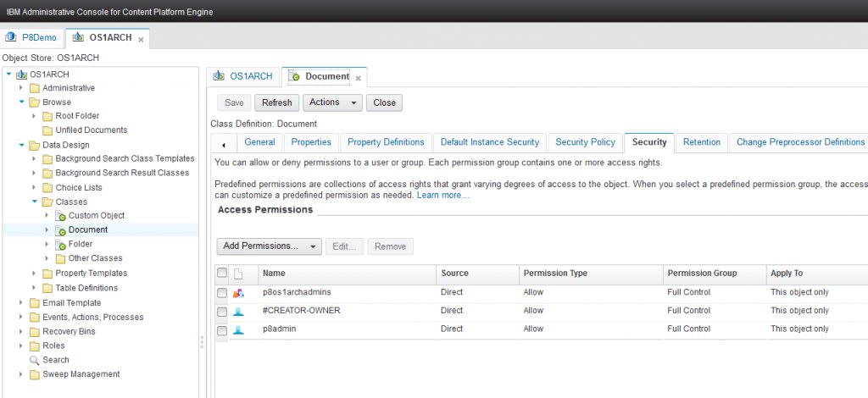Viewport: 868px width, 398px height.
Task: Click the Refresh button
Action: pos(277,102)
